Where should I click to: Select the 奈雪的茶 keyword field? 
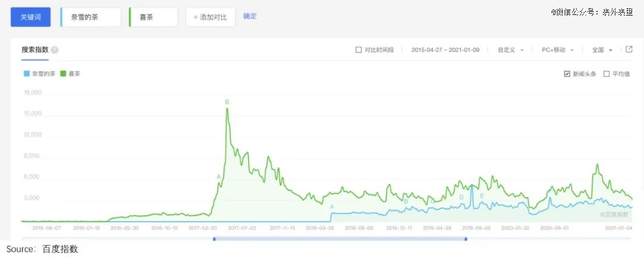[x=91, y=17]
